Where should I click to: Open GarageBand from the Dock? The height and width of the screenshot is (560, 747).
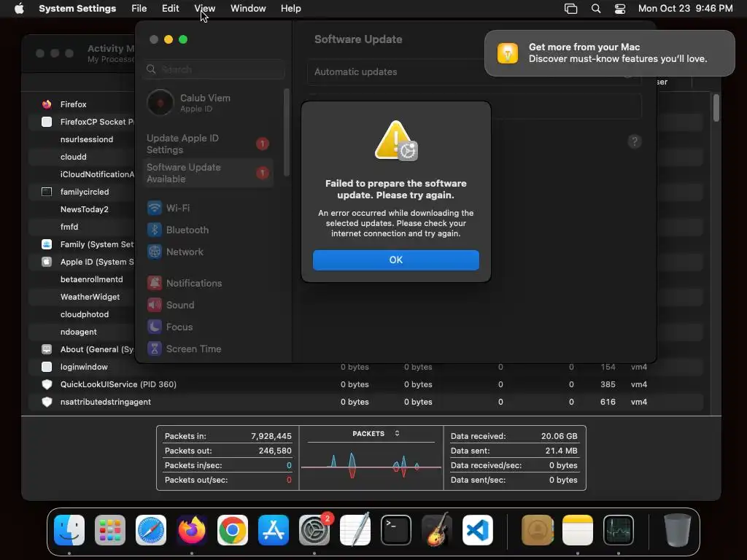[x=437, y=530]
